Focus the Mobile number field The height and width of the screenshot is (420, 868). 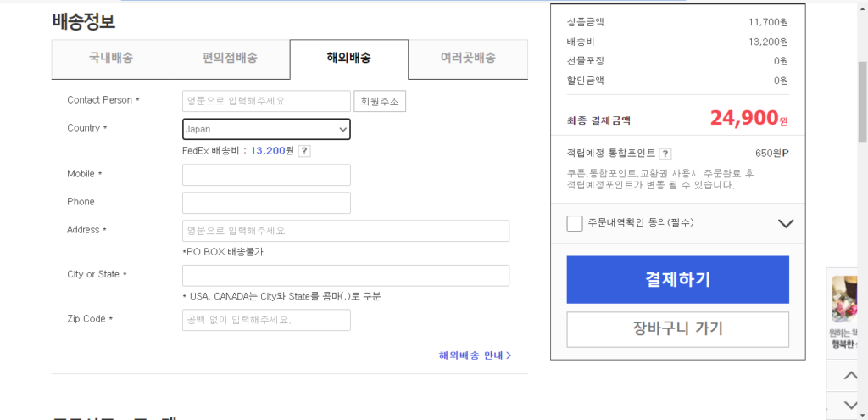click(x=266, y=175)
